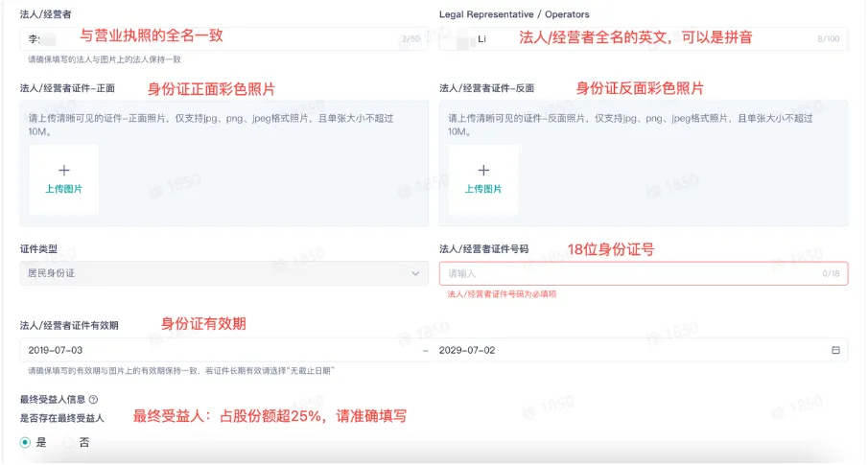Screen dimensions: 868x465
Task: Click the validity end date 2029-07-02
Action: (467, 350)
